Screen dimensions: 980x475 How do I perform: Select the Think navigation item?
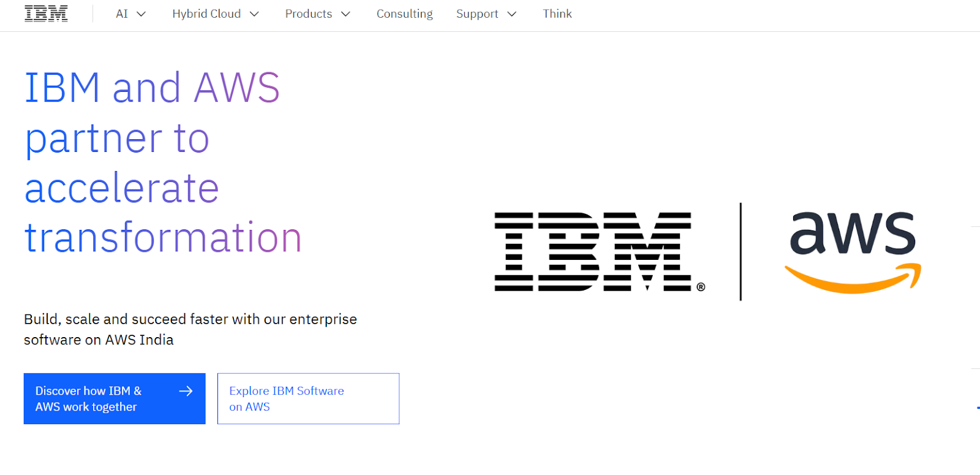(x=556, y=13)
